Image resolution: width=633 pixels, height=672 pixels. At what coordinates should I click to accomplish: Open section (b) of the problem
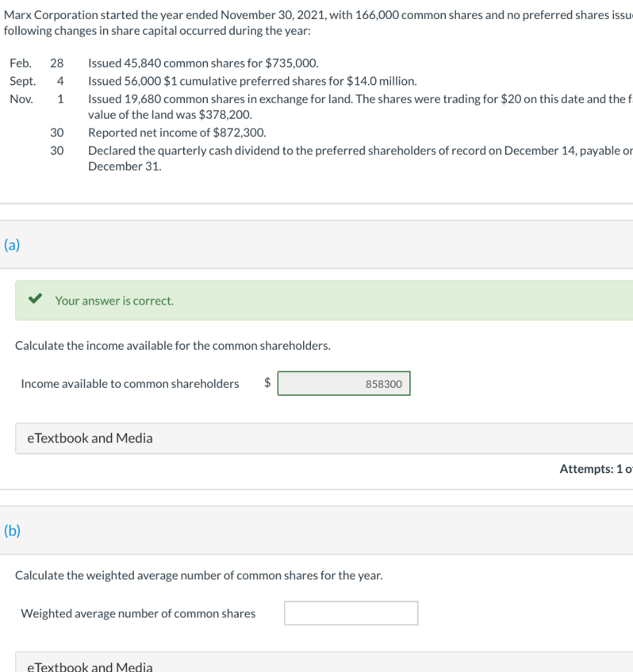click(x=11, y=530)
